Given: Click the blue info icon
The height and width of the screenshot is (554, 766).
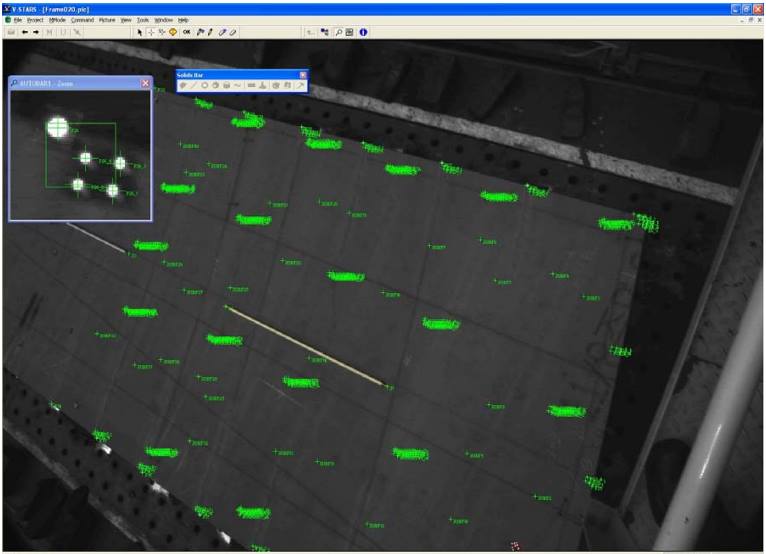Looking at the screenshot, I should (x=363, y=32).
